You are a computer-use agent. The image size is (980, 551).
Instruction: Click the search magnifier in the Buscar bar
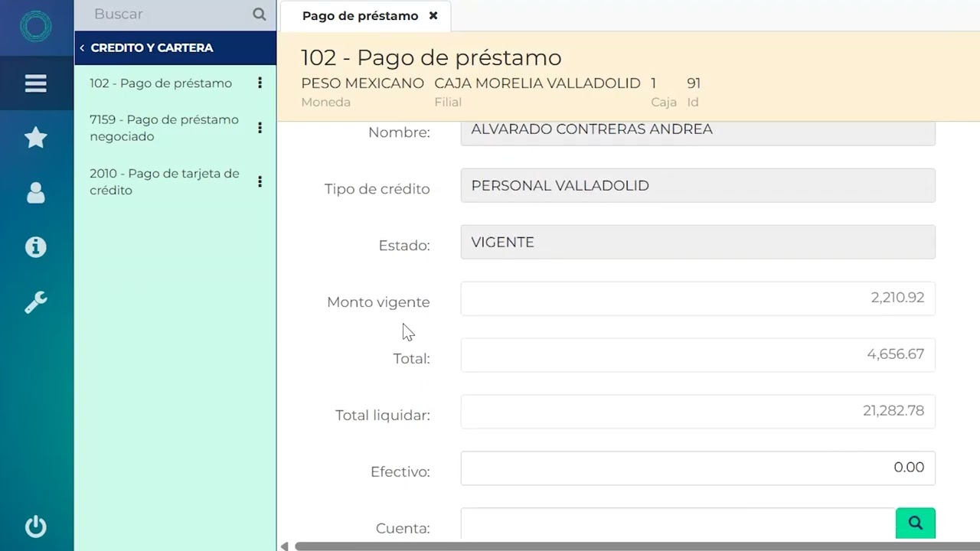259,14
